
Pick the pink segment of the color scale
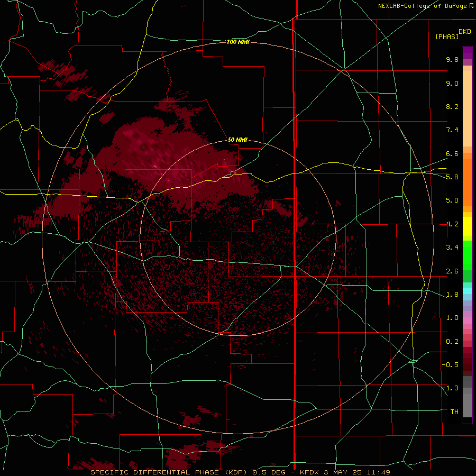tap(467, 321)
